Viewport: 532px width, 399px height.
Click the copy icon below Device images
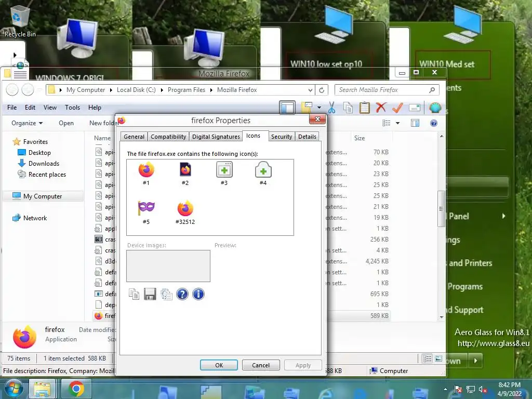[x=134, y=294]
